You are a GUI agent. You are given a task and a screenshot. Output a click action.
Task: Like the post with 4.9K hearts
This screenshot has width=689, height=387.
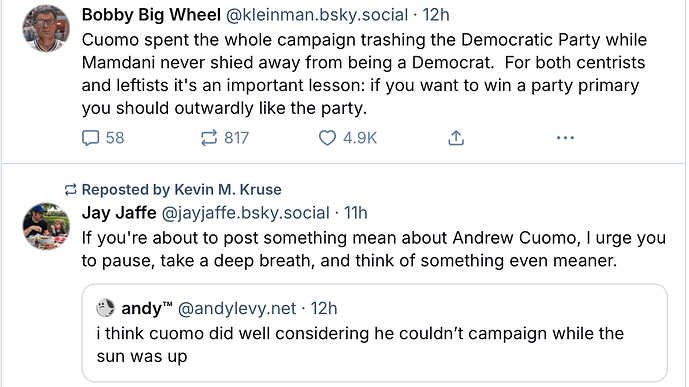click(327, 138)
